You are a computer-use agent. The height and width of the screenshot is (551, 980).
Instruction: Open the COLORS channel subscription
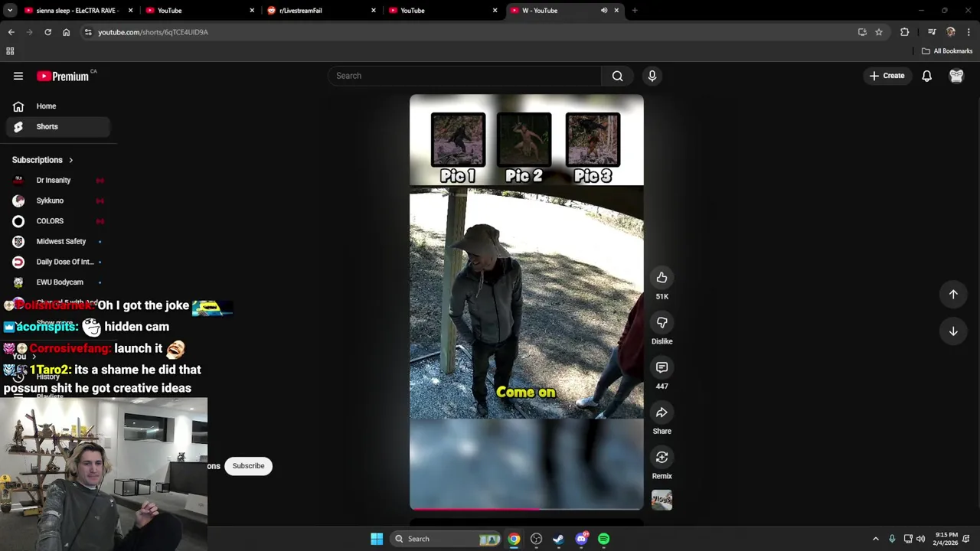(x=58, y=221)
